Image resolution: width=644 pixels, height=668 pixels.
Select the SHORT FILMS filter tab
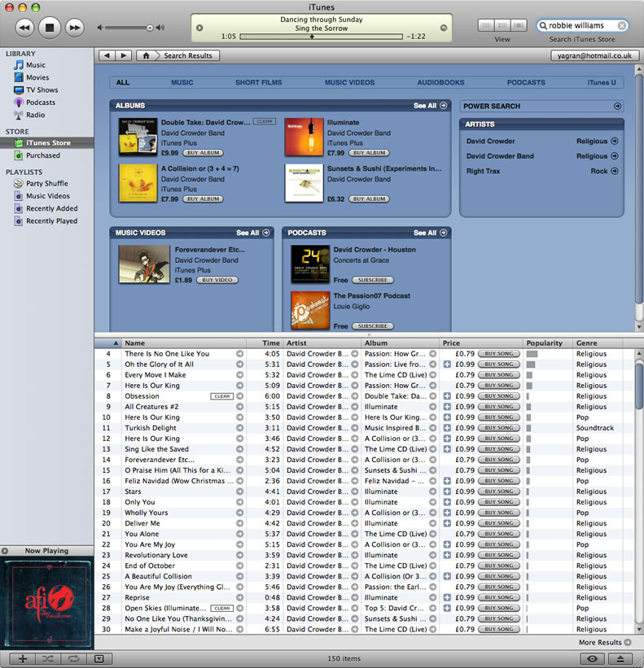coord(258,82)
